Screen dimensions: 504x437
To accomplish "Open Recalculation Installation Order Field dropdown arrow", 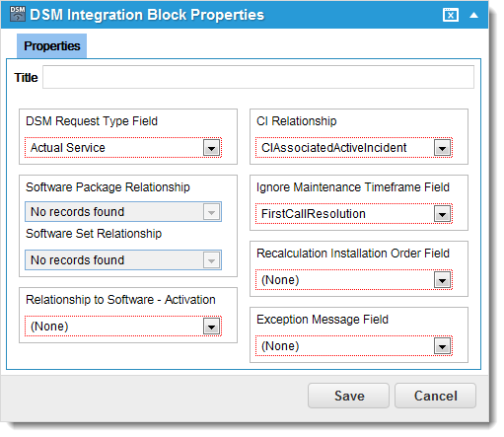I will pos(442,280).
